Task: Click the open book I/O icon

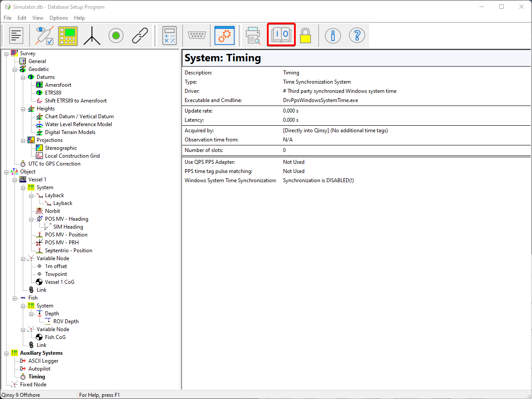Action: click(281, 35)
